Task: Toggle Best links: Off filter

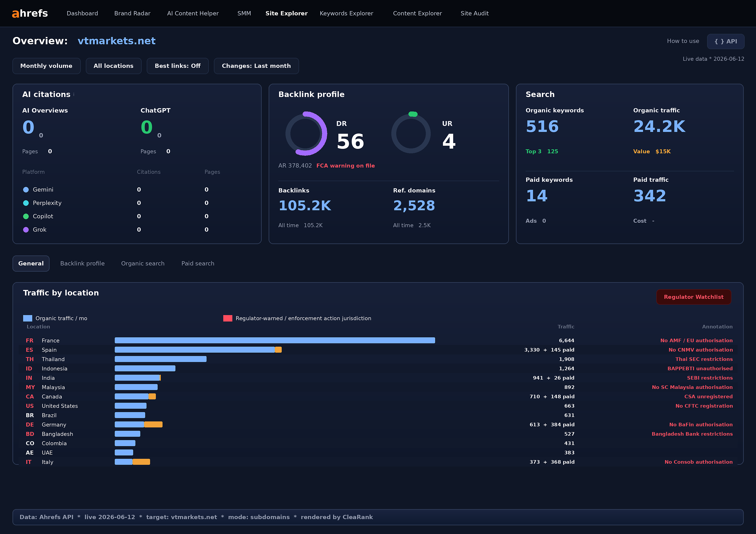Action: tap(177, 66)
